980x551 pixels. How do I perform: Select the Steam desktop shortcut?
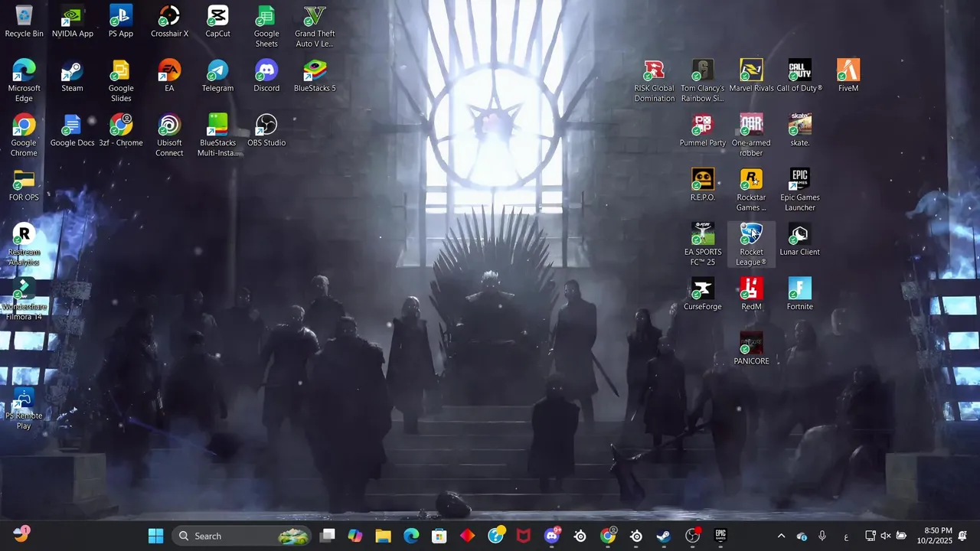tap(72, 76)
